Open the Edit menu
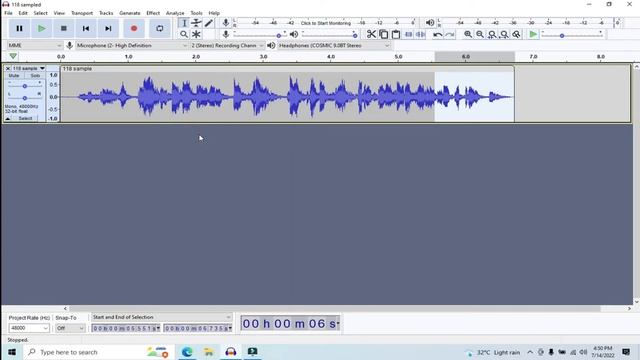The width and height of the screenshot is (640, 360). 23,13
